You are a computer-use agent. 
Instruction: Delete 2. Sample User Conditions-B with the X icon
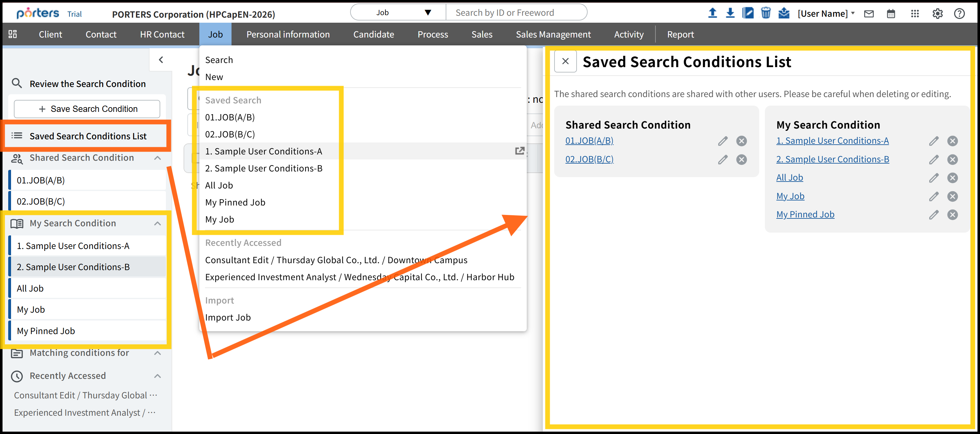(952, 159)
